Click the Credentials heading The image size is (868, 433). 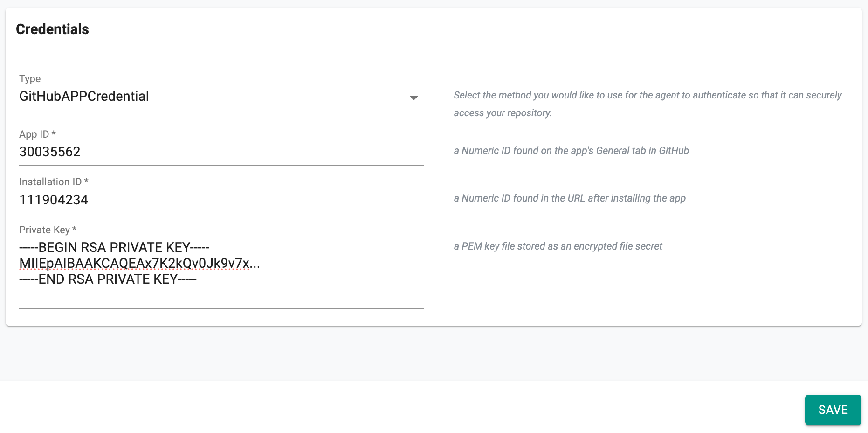pyautogui.click(x=52, y=29)
